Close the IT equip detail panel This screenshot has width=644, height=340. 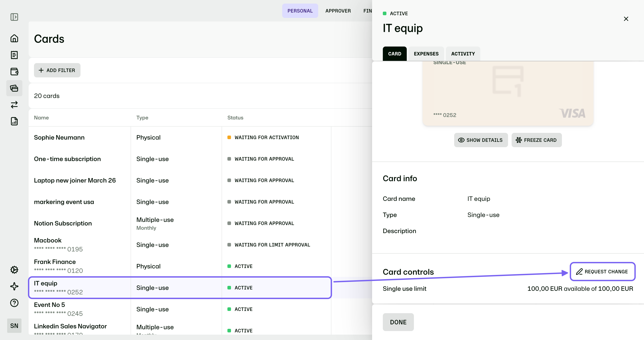pyautogui.click(x=626, y=19)
